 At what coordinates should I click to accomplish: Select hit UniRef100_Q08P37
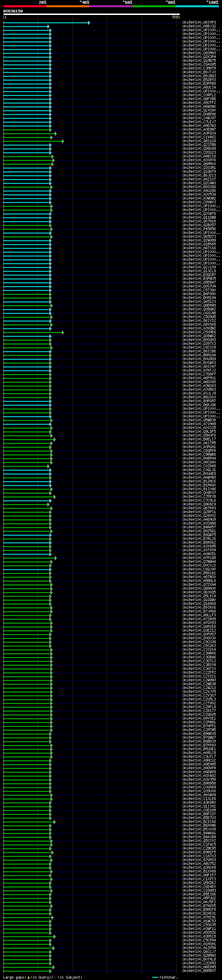pos(199,493)
